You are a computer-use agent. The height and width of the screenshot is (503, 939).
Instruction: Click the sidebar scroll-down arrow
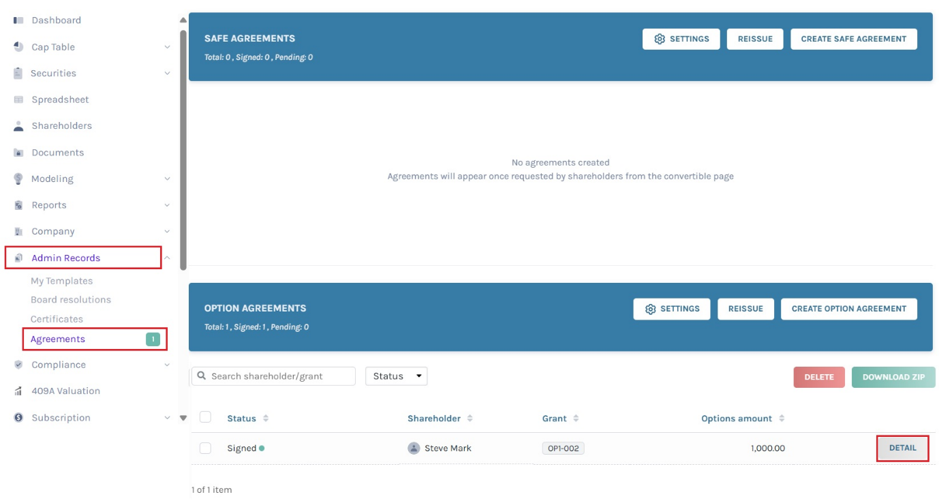[x=183, y=418]
